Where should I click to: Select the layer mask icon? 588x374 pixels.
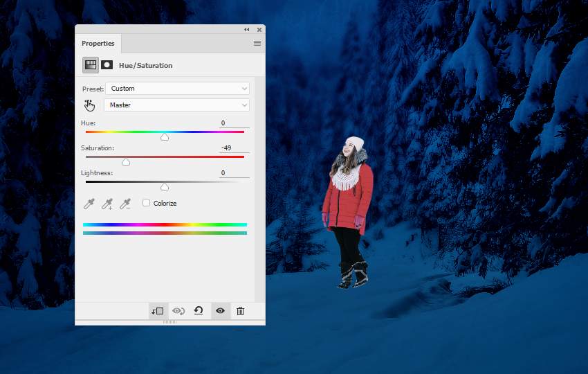pyautogui.click(x=107, y=65)
